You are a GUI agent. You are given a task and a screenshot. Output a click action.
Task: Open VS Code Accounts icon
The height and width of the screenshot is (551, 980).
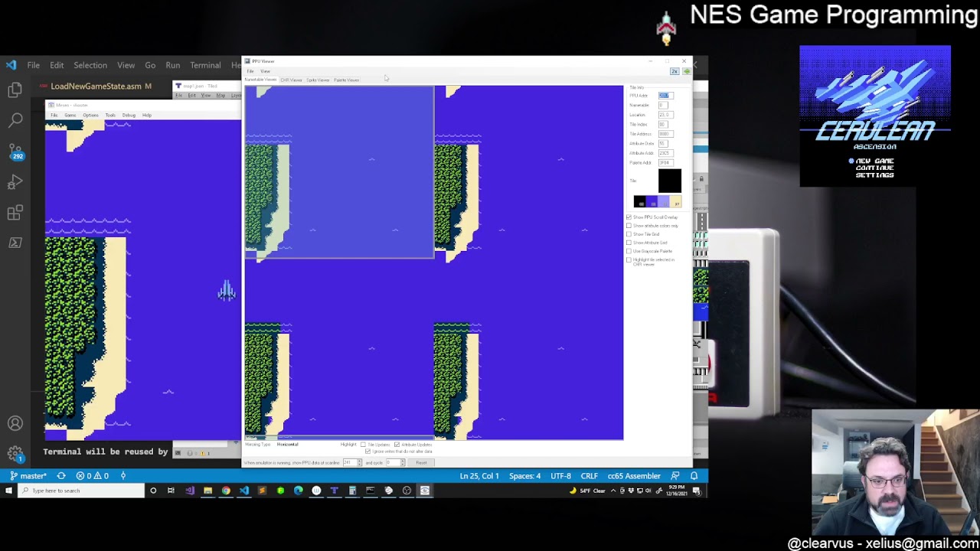coord(15,423)
